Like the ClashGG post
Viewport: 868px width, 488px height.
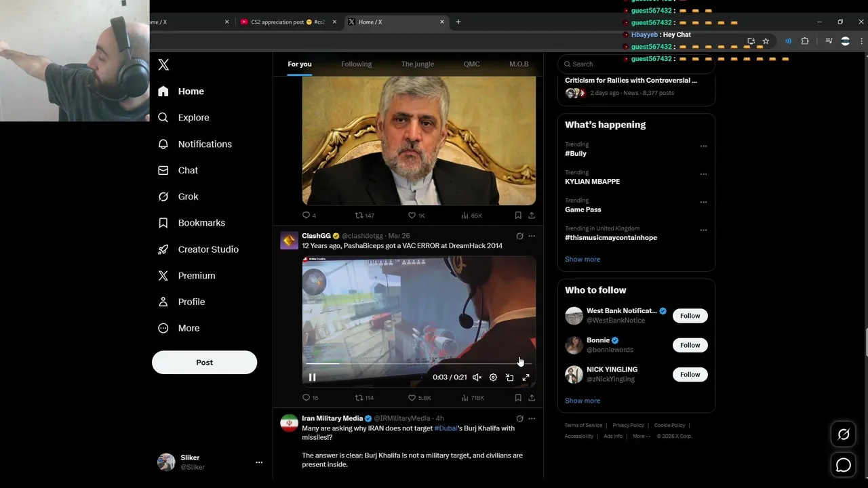point(419,398)
